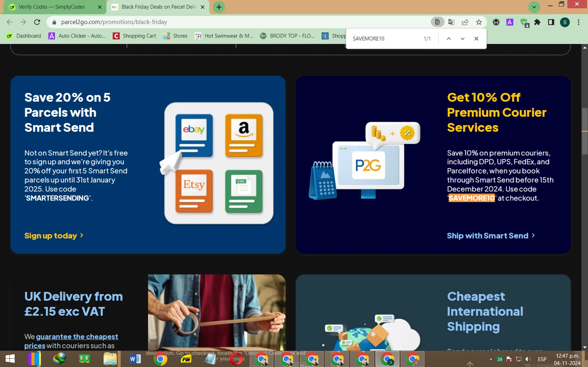Reload the page with refresh icon
Screen dimensions: 588x367
click(37, 22)
